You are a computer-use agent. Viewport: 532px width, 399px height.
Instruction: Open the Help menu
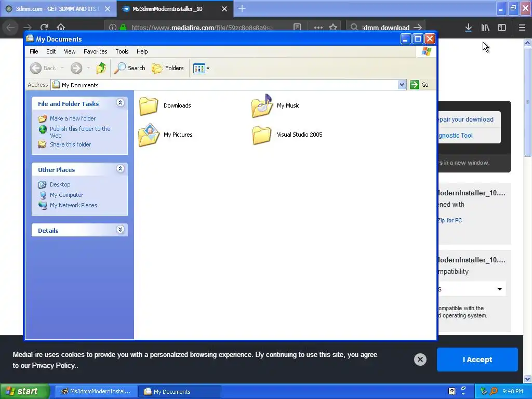(142, 51)
